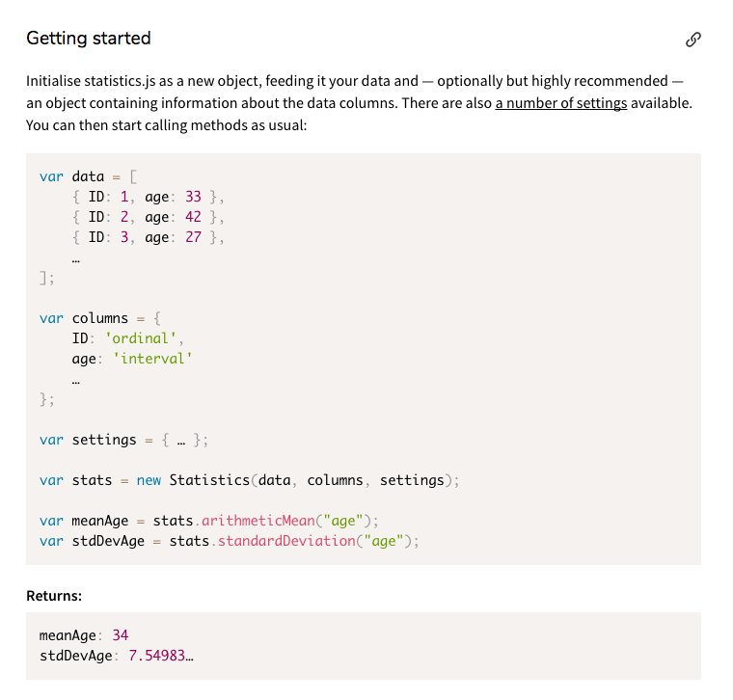Click 'columns' variable name in declaration
This screenshot has width=733, height=700.
pos(99,318)
